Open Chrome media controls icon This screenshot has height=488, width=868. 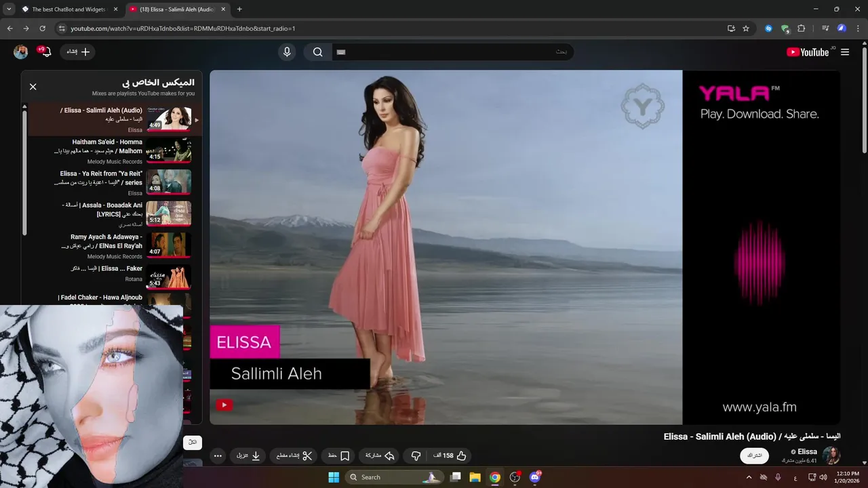pos(825,28)
